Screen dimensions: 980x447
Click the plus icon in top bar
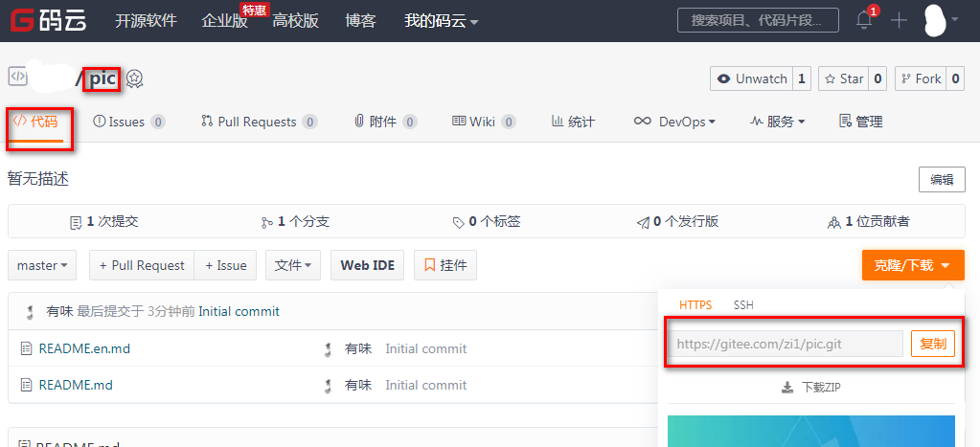(x=899, y=21)
